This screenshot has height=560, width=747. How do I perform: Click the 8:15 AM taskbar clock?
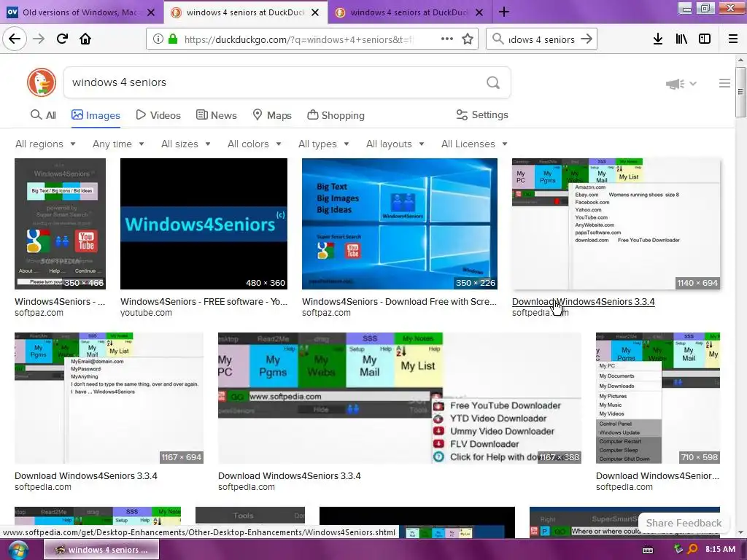(x=720, y=550)
